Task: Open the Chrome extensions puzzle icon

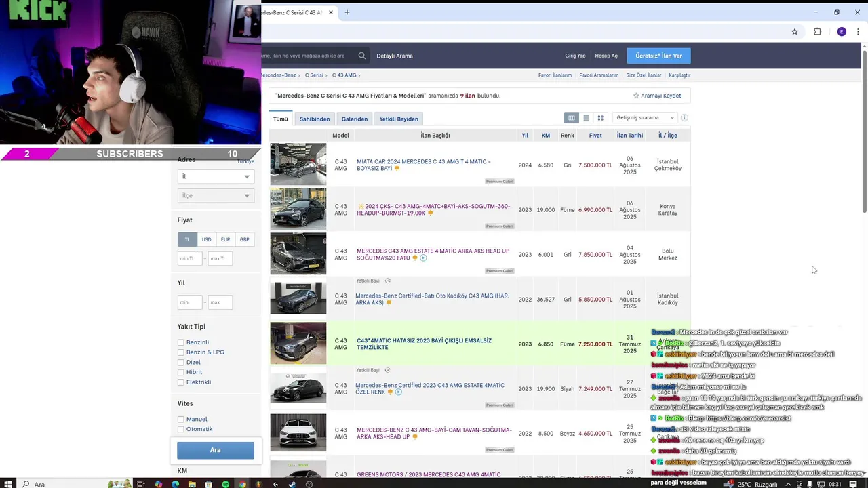Action: [817, 31]
